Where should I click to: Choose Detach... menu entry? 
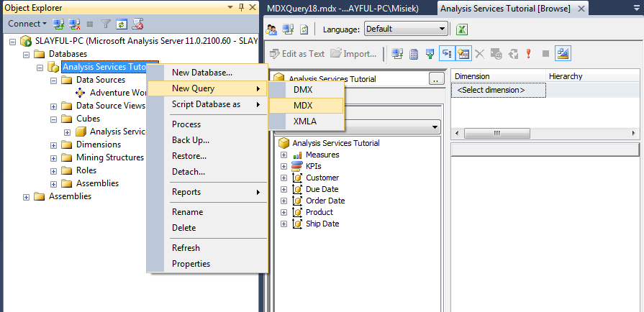coord(207,172)
